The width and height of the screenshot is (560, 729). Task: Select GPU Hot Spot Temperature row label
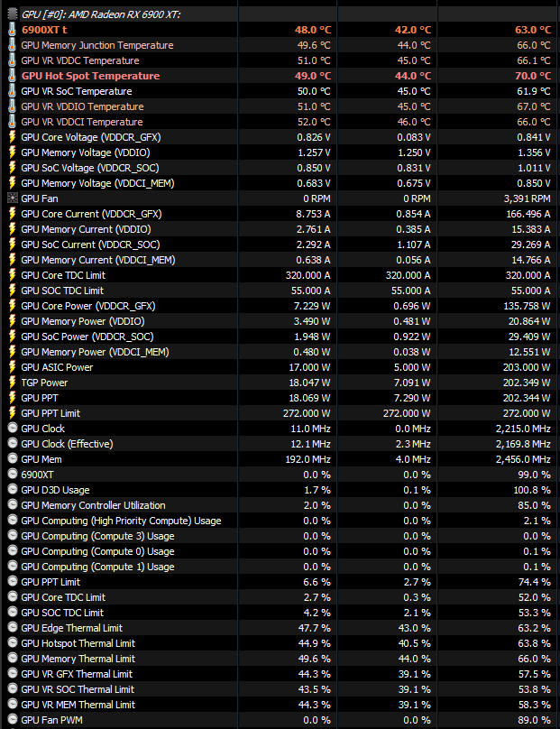(x=90, y=76)
